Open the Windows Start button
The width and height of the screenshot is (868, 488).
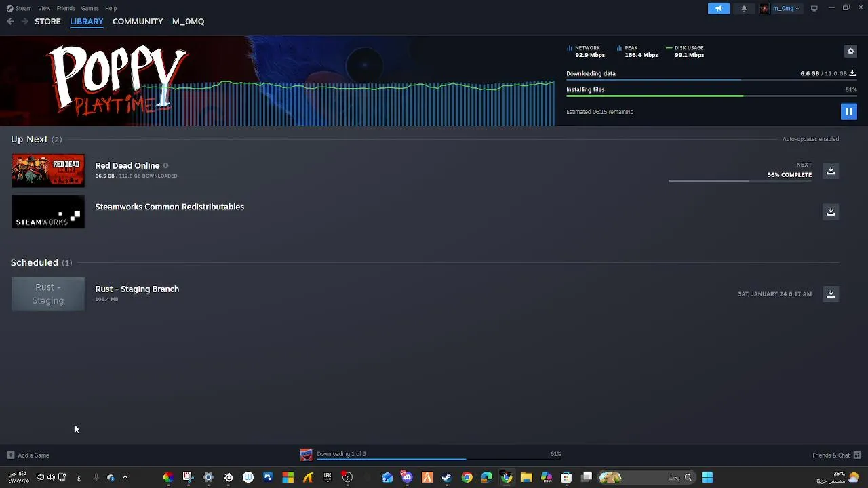click(707, 478)
